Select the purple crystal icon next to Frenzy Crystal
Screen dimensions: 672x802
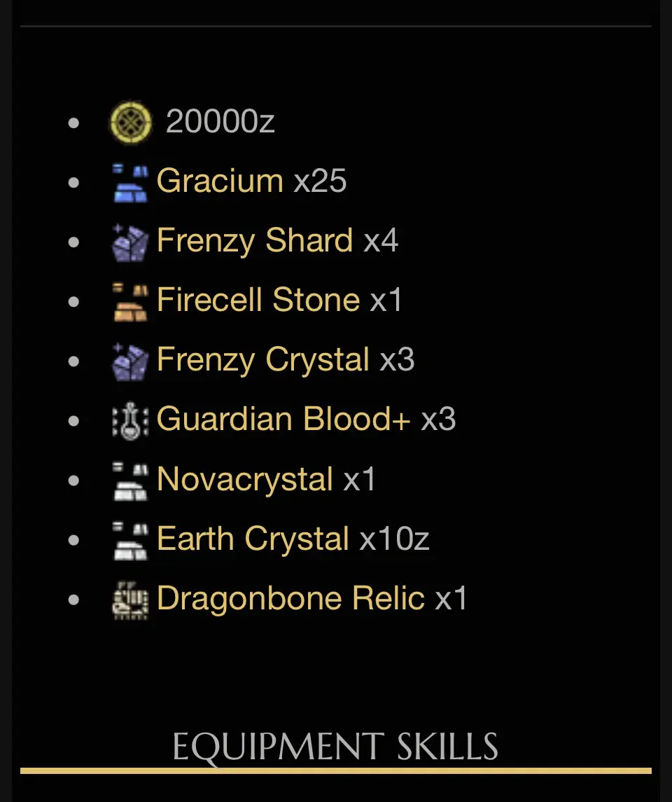[130, 361]
